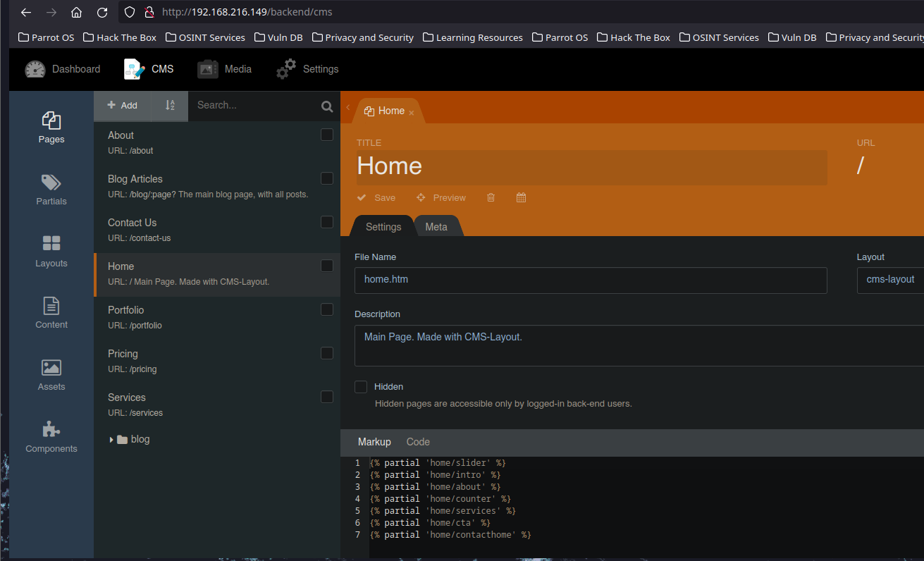This screenshot has width=924, height=561.
Task: Click the Add page button
Action: tap(123, 105)
